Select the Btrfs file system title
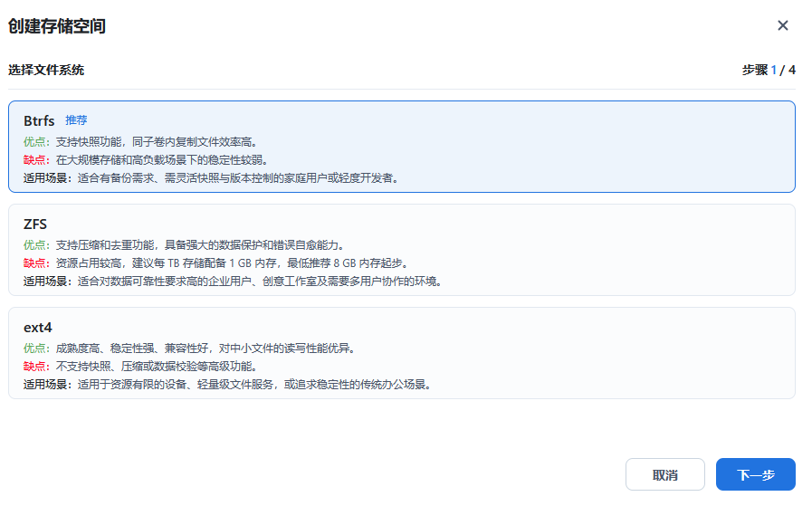812x506 pixels. click(40, 120)
